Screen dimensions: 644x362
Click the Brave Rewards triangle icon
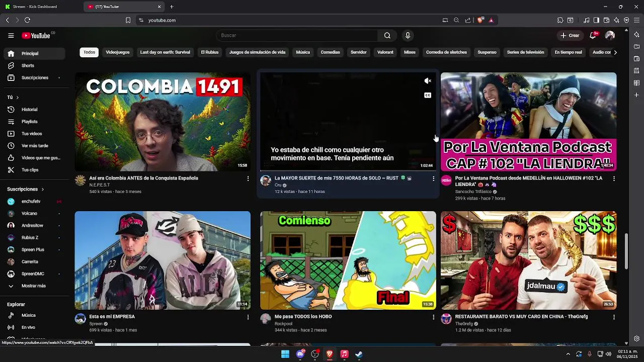click(x=491, y=20)
